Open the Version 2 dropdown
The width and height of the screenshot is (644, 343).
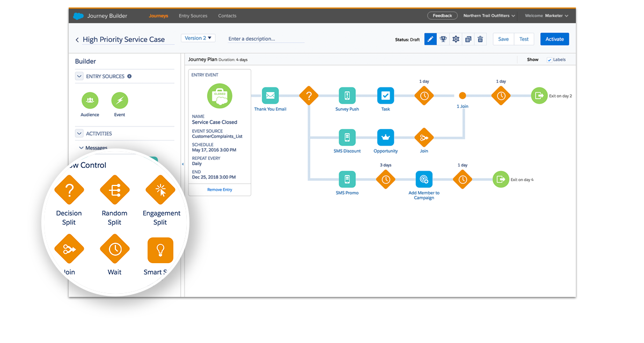(199, 38)
